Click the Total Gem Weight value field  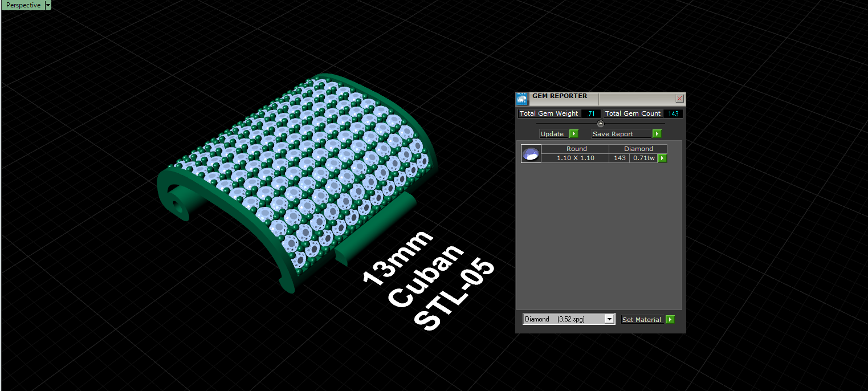pyautogui.click(x=591, y=113)
